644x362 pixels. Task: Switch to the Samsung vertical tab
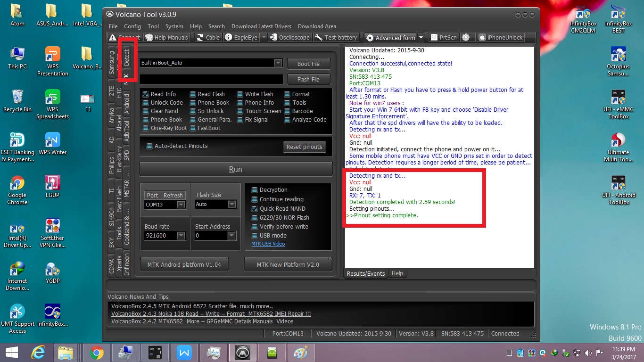point(112,63)
